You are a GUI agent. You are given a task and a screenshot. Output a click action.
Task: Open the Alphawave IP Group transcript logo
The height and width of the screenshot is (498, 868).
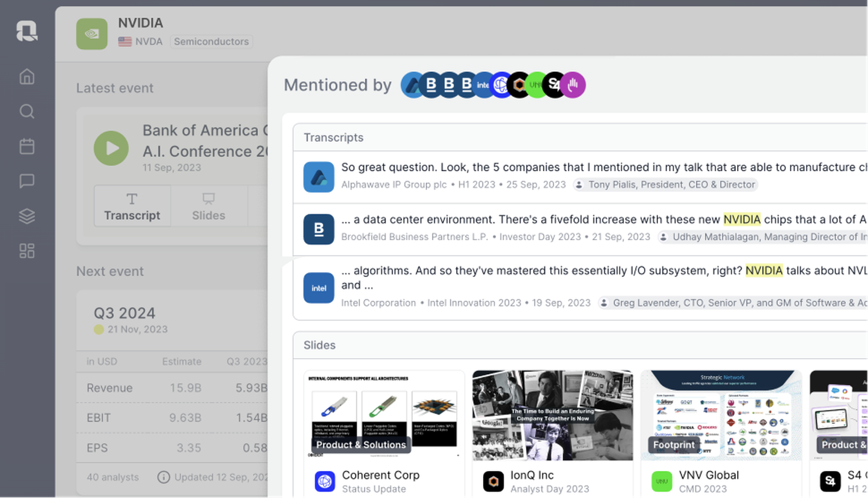pos(319,177)
